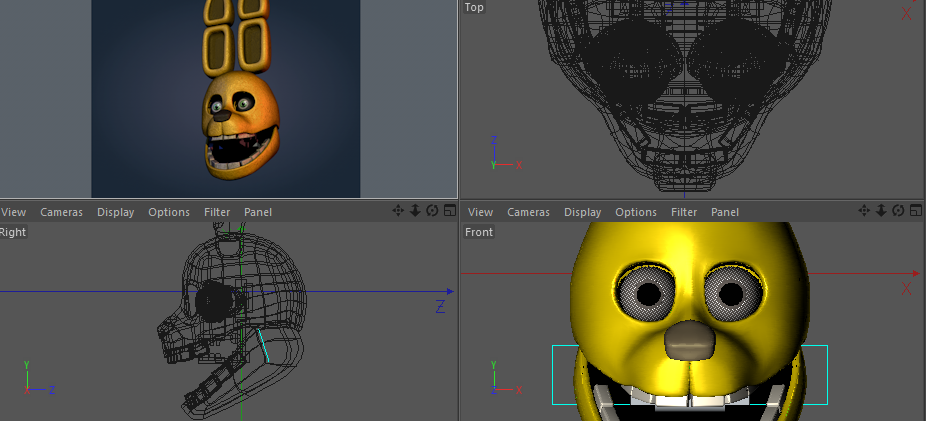Image resolution: width=926 pixels, height=421 pixels.
Task: Click the pan icon in the Right viewport
Action: 399,211
